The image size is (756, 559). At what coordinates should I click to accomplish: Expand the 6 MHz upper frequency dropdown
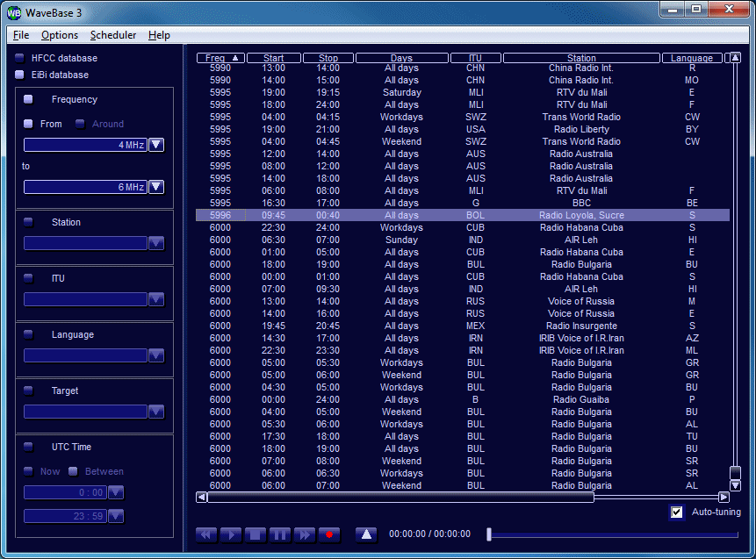point(156,187)
